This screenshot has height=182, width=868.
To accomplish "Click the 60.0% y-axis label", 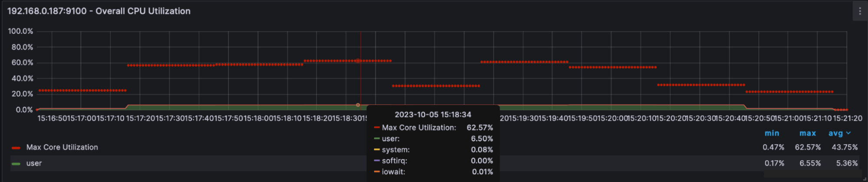I will pyautogui.click(x=22, y=62).
